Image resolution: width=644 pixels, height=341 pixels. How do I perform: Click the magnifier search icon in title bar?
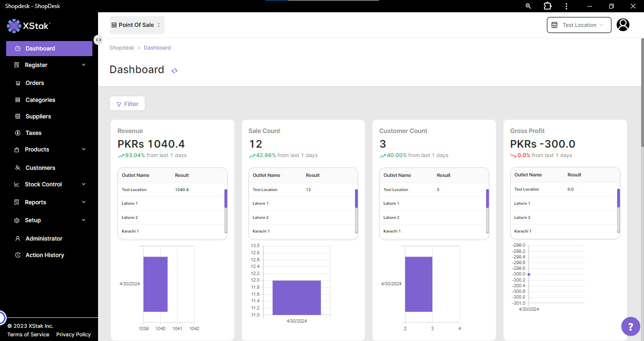528,6
